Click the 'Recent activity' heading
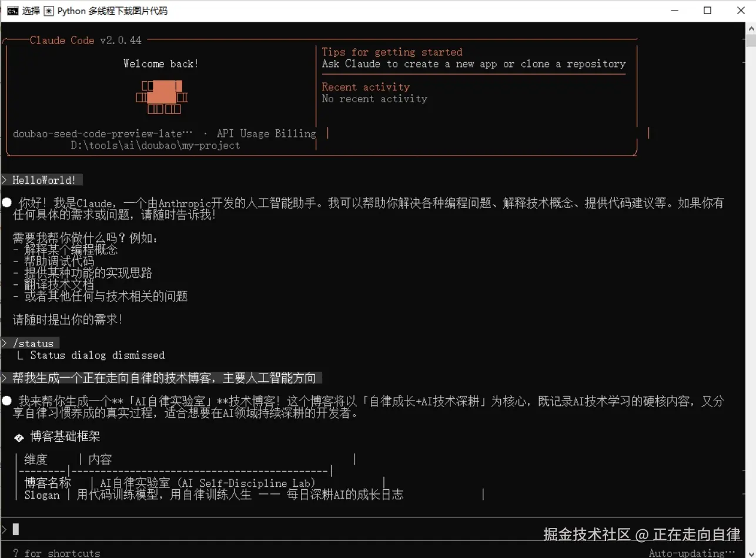Screen dimensions: 756x558 pos(366,87)
